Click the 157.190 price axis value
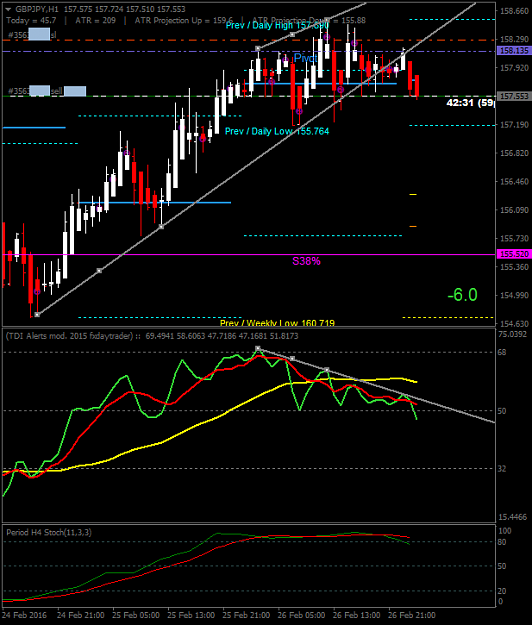Screen dimensions: 532x625 (x=514, y=125)
